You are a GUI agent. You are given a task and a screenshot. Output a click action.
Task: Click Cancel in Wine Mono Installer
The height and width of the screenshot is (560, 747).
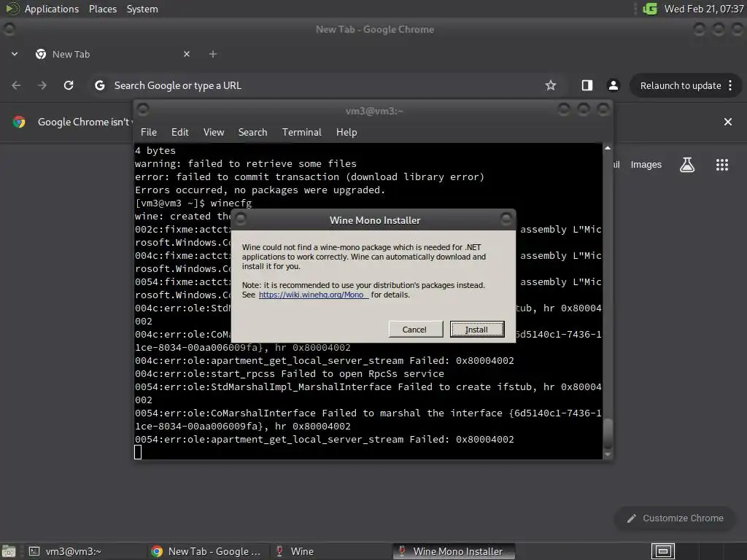pyautogui.click(x=414, y=329)
